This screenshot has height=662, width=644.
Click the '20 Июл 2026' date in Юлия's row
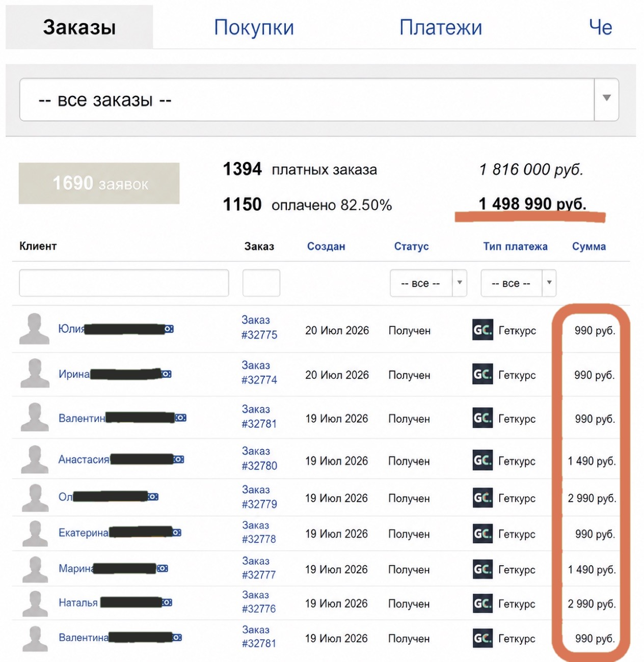337,330
